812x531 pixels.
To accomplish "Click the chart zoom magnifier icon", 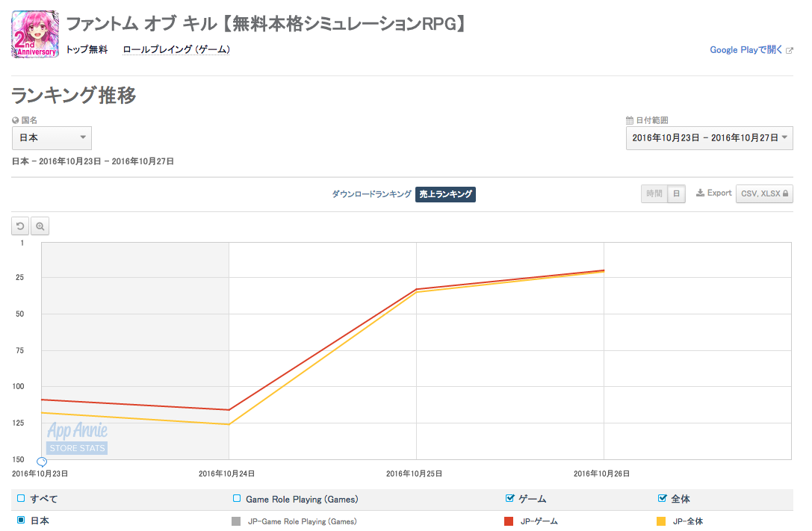I will click(40, 226).
